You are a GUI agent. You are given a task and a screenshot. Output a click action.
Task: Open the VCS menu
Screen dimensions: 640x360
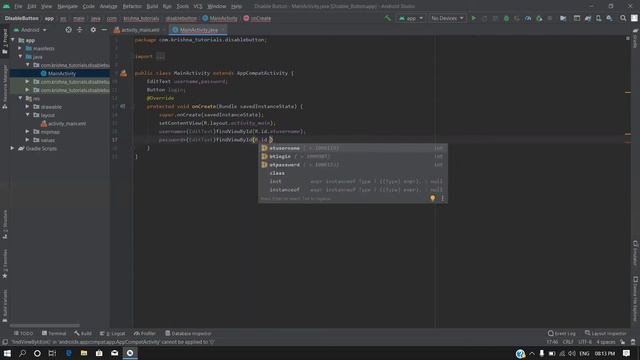[x=198, y=6]
